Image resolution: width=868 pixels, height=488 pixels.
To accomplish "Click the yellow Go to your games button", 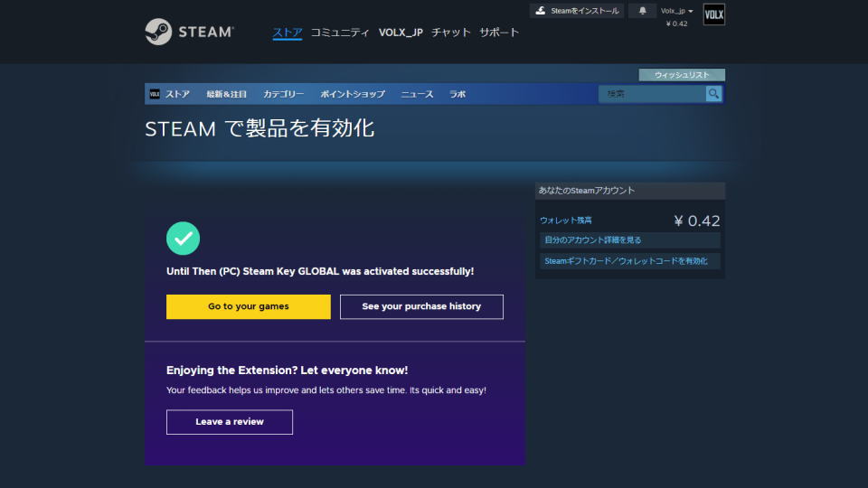I will click(249, 306).
